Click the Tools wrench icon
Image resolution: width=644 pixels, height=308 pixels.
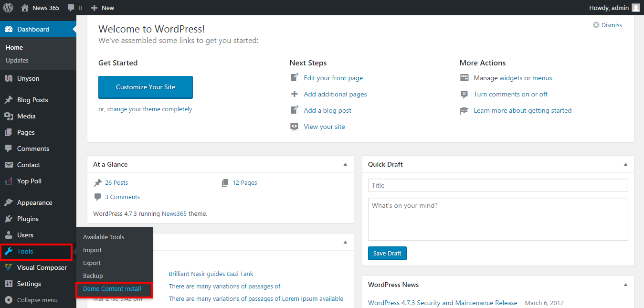pyautogui.click(x=9, y=251)
